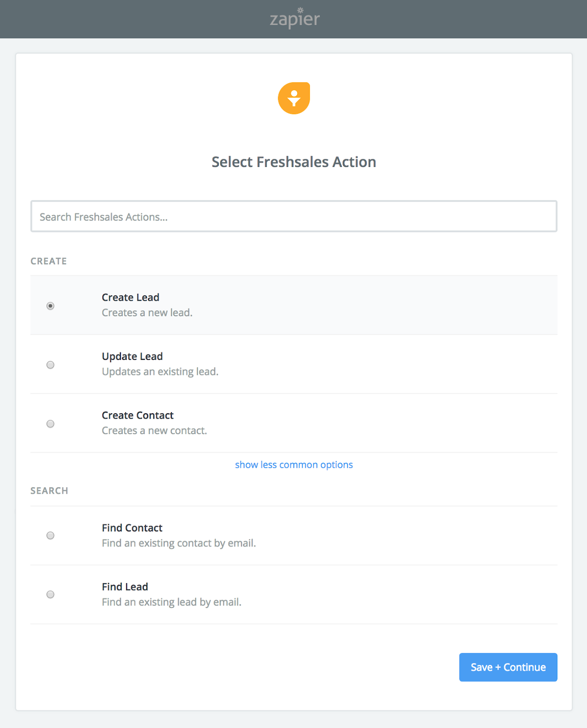Click the Create Lead option title
Image resolution: width=587 pixels, height=728 pixels.
131,298
